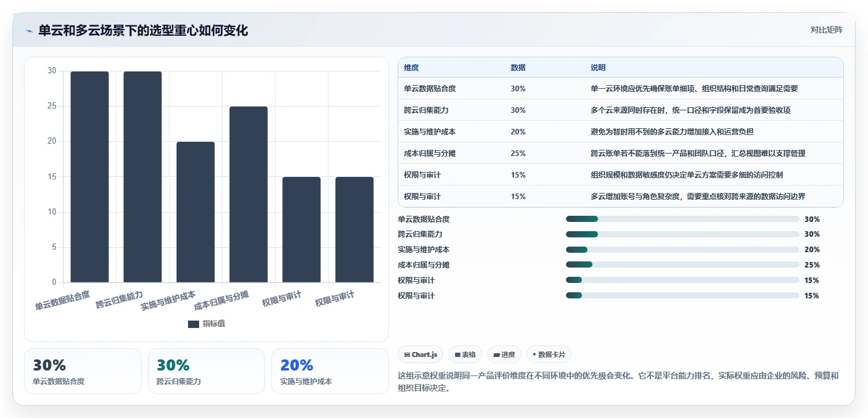Click the 单云数据贴合度 progress bar
Screen dimensions: 868x418
[x=682, y=219]
